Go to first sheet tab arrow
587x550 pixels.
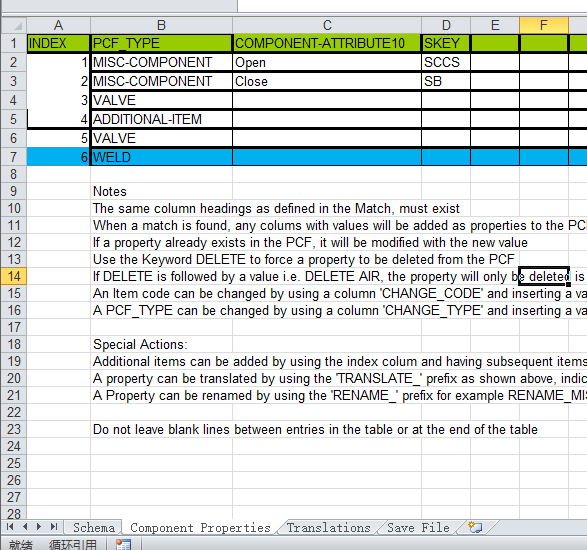tap(10, 527)
